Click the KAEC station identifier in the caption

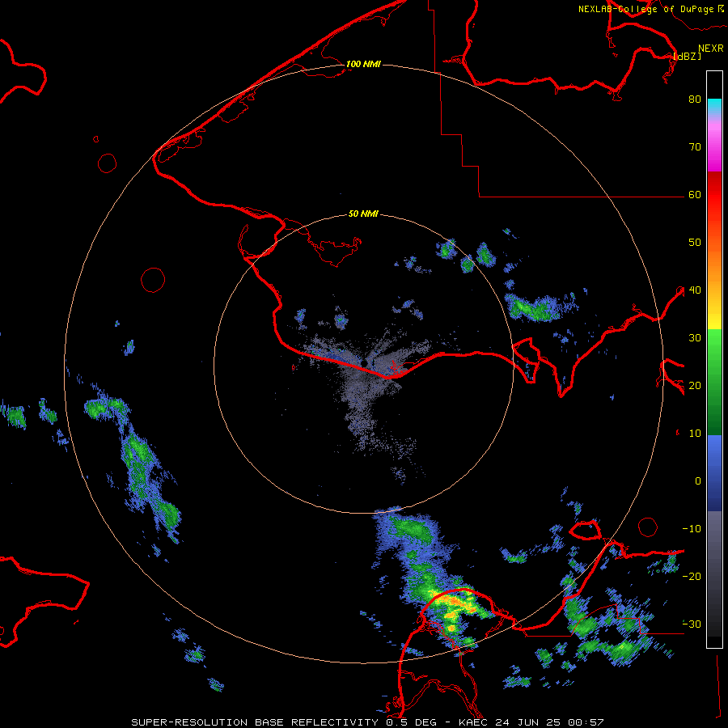click(x=475, y=722)
